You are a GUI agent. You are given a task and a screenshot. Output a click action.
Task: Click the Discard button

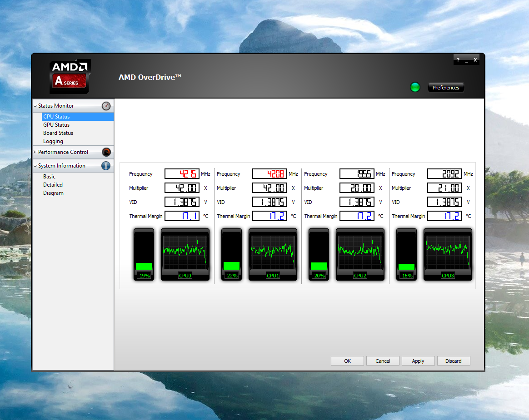pyautogui.click(x=454, y=361)
